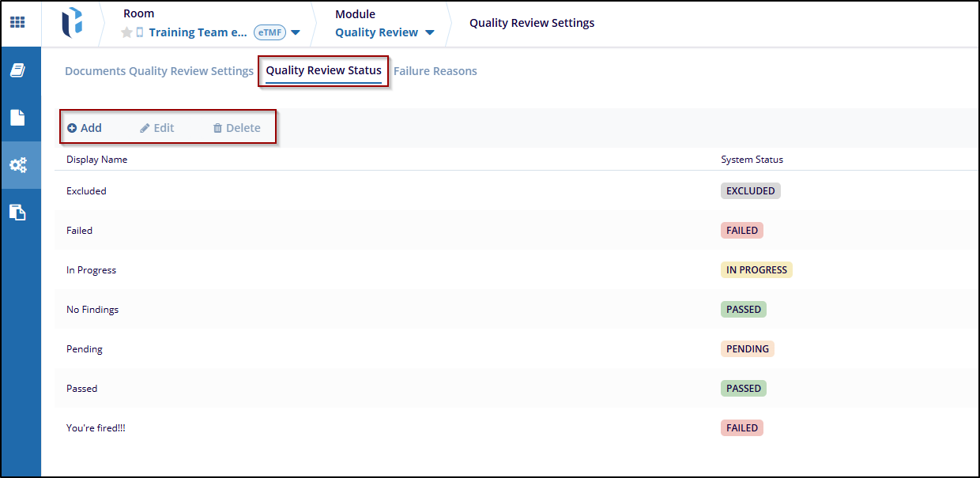Open the document page sidebar icon
The height and width of the screenshot is (478, 980).
pos(17,118)
